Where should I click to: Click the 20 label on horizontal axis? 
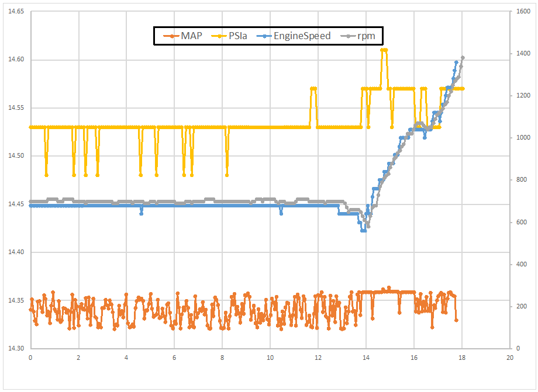click(510, 358)
